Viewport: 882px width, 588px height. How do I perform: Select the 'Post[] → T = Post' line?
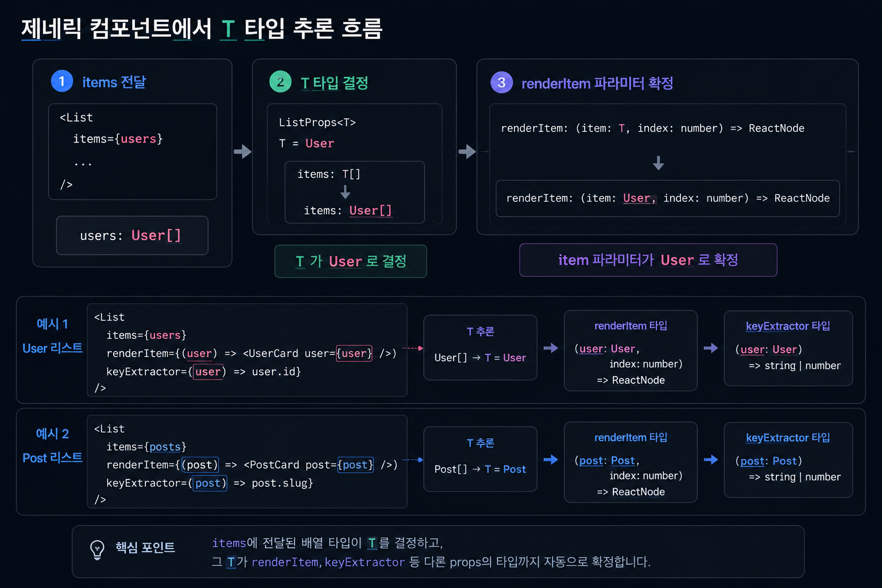480,469
